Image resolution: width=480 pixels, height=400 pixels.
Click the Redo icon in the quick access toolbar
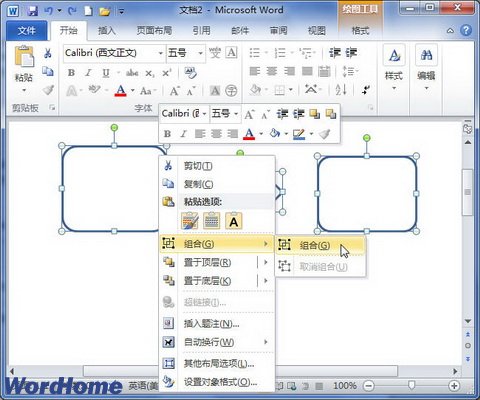tap(72, 11)
